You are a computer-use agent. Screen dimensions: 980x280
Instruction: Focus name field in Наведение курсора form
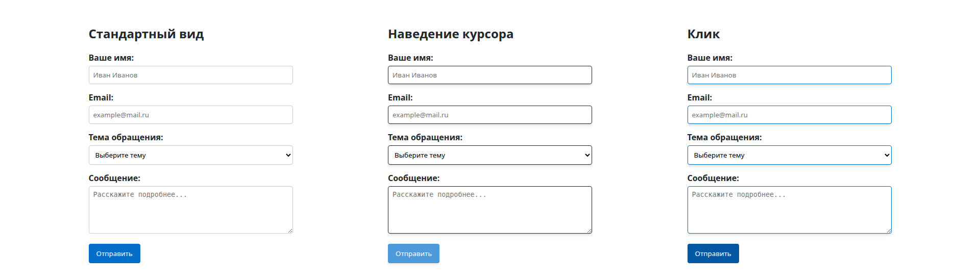tap(489, 75)
